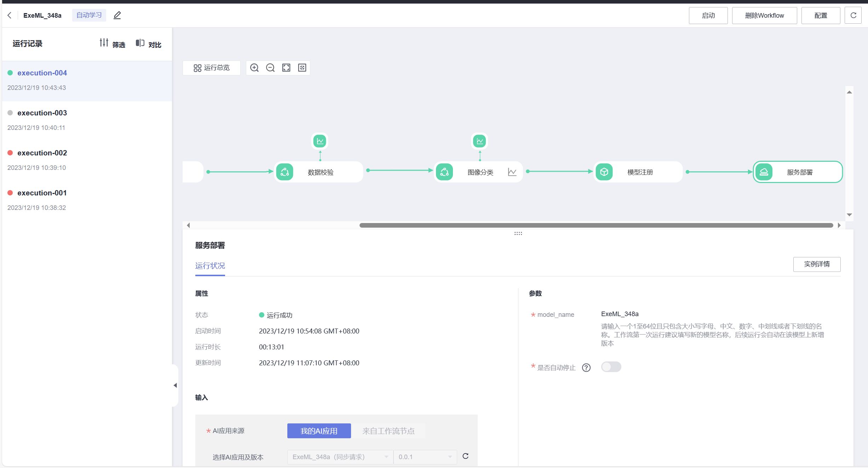Click the 删除Workflow button

point(764,16)
